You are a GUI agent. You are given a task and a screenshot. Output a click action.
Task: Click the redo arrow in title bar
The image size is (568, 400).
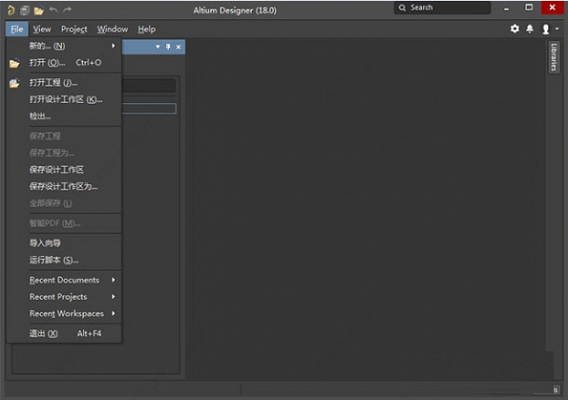(x=67, y=10)
